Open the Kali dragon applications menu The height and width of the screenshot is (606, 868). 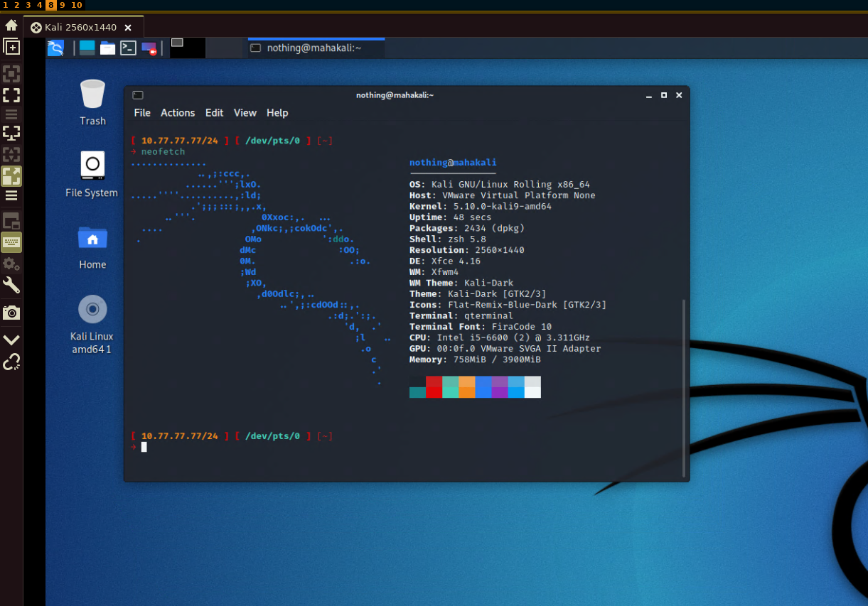pyautogui.click(x=55, y=48)
